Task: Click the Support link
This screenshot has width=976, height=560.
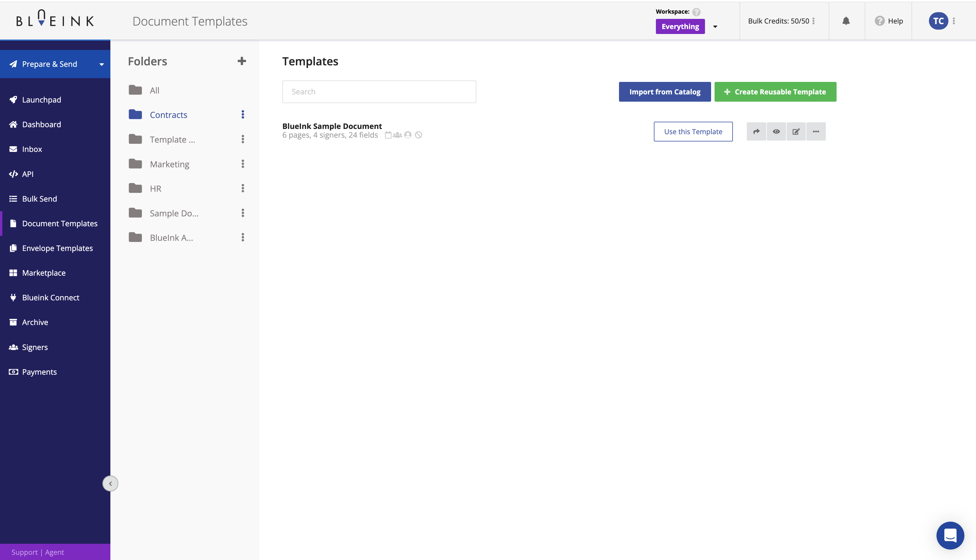Action: pos(25,552)
